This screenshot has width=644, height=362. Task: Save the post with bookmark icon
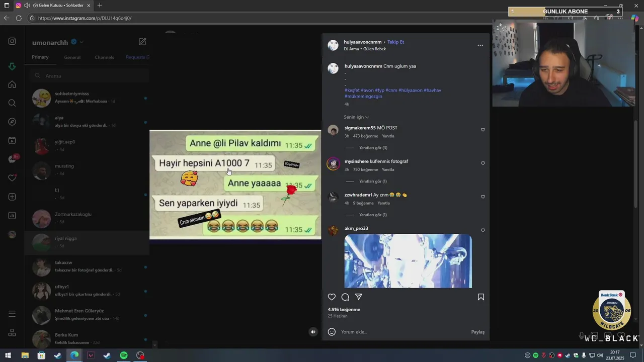click(x=481, y=297)
